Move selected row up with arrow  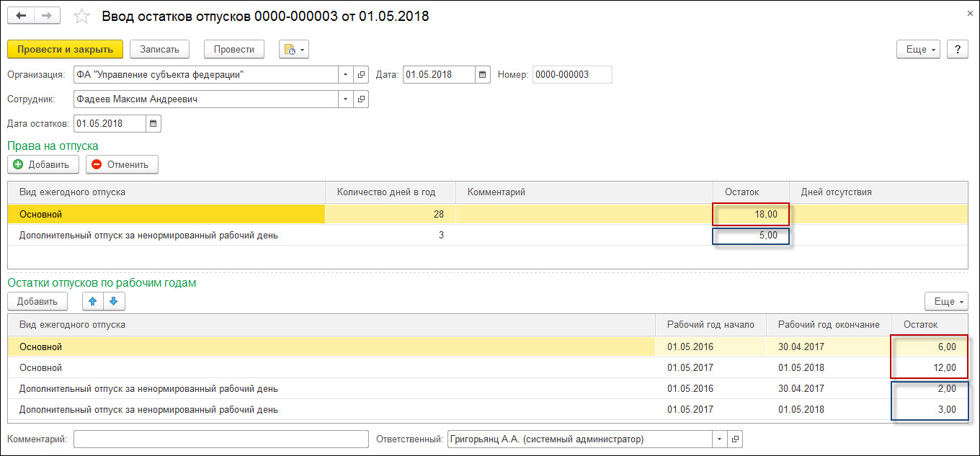tap(92, 301)
